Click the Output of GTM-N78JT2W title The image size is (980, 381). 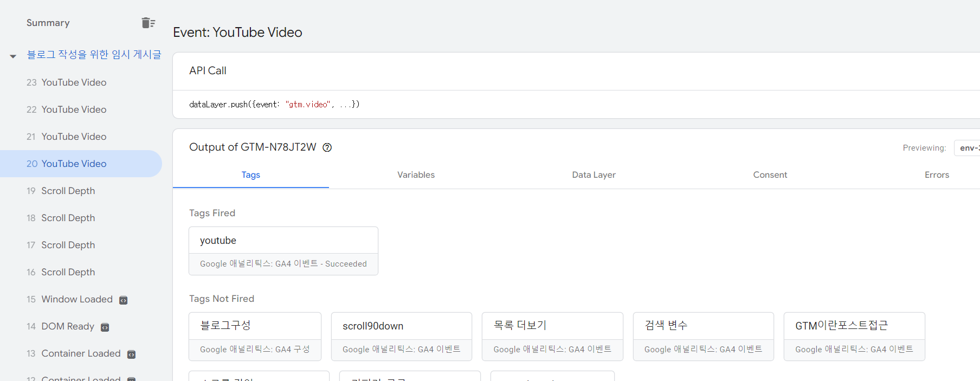253,147
